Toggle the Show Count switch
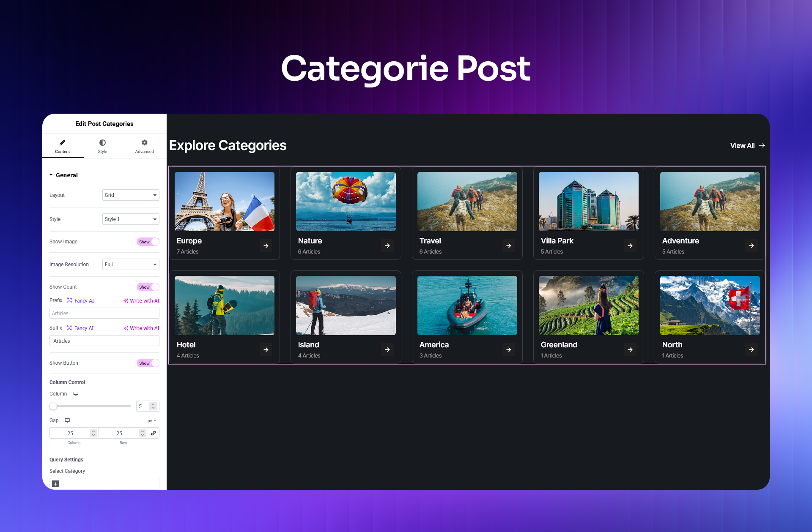Image resolution: width=812 pixels, height=532 pixels. [148, 287]
